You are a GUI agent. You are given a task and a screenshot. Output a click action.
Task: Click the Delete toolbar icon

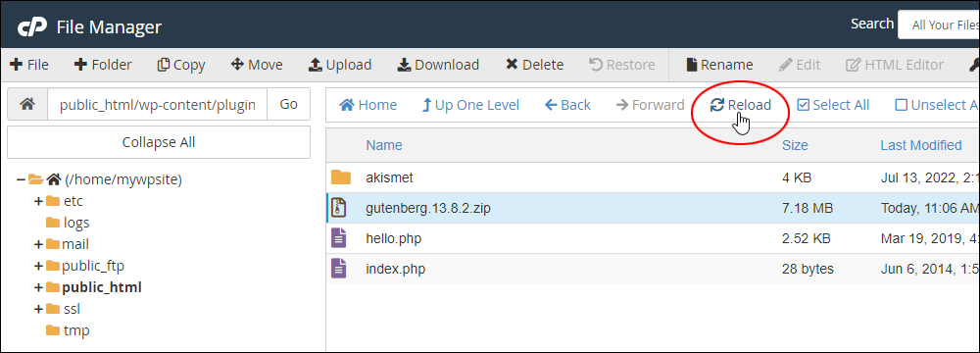pos(512,65)
